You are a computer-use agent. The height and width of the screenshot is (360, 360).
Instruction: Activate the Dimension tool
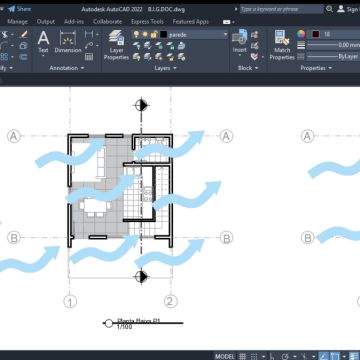point(68,42)
